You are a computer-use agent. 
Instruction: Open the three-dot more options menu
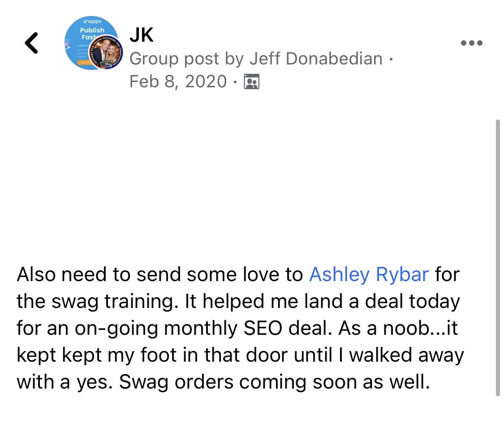tap(471, 43)
